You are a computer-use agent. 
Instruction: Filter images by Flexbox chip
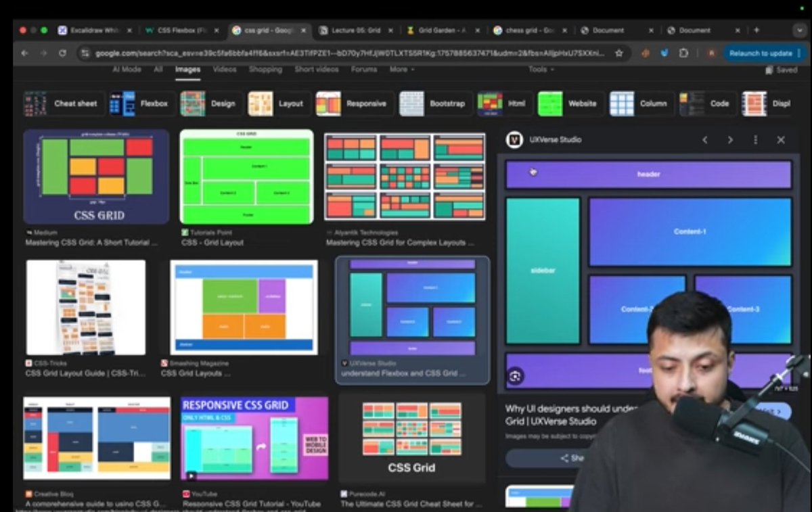(141, 103)
